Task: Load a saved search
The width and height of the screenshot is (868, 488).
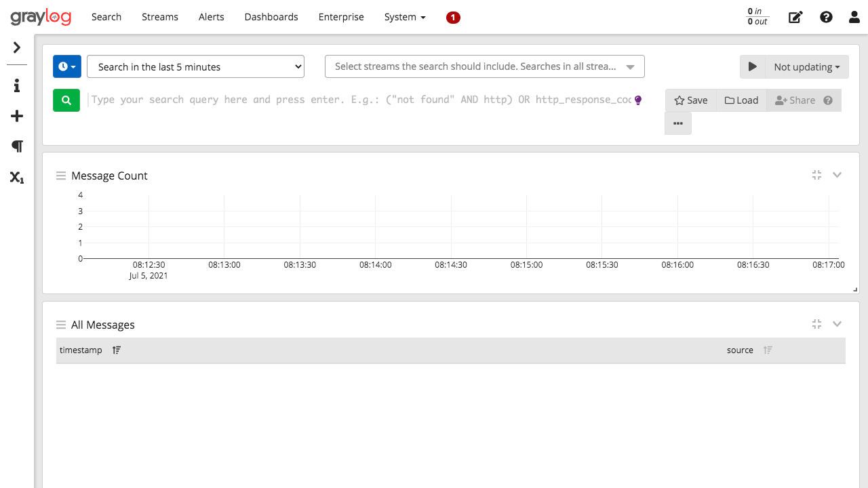Action: tap(741, 100)
